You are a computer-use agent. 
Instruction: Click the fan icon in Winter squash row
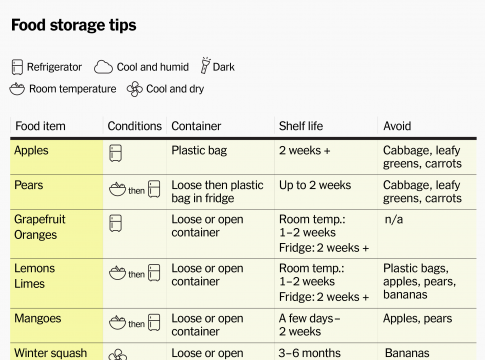[x=118, y=355]
